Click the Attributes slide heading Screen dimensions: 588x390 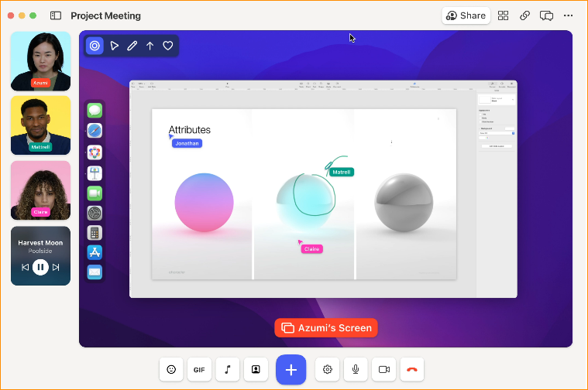point(189,130)
